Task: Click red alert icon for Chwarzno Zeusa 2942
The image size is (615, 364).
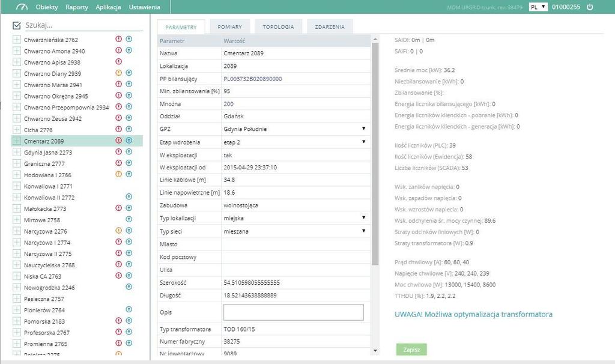Action: 118,118
